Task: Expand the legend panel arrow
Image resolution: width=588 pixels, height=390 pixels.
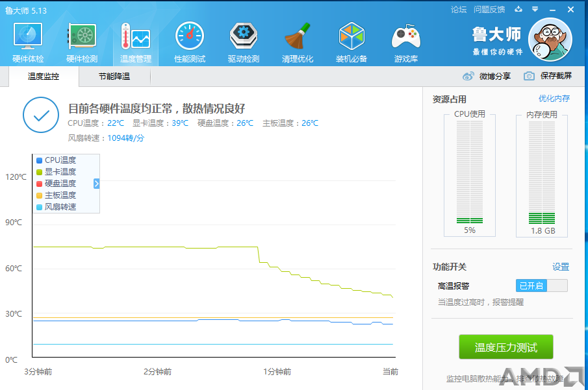Action: click(96, 184)
